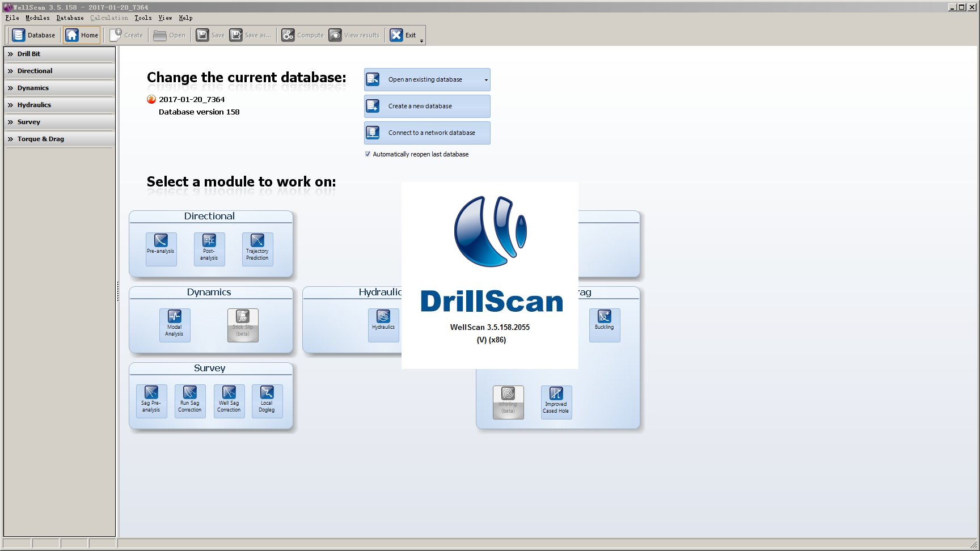
Task: Launch the Pre-analysis directional module
Action: point(161,249)
